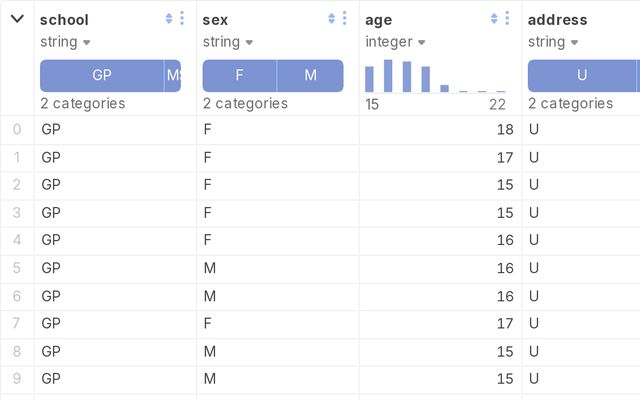Change address column string data type
The height and width of the screenshot is (400, 640).
(552, 42)
